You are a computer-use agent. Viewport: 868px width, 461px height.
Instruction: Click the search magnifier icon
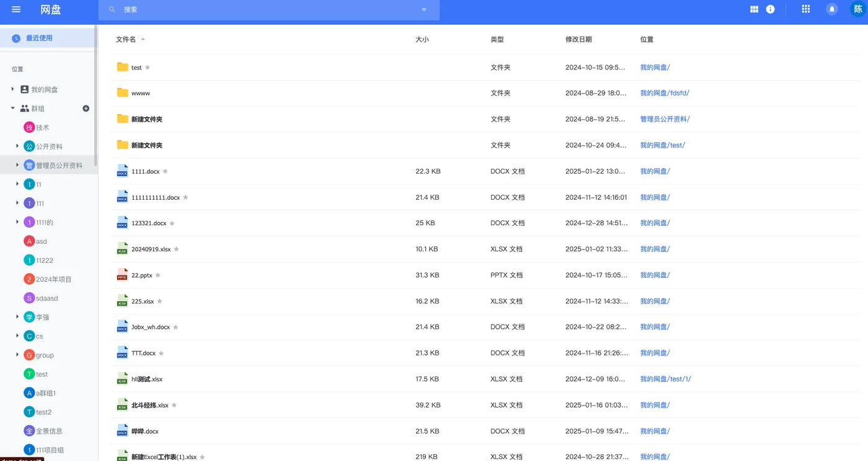(x=112, y=10)
